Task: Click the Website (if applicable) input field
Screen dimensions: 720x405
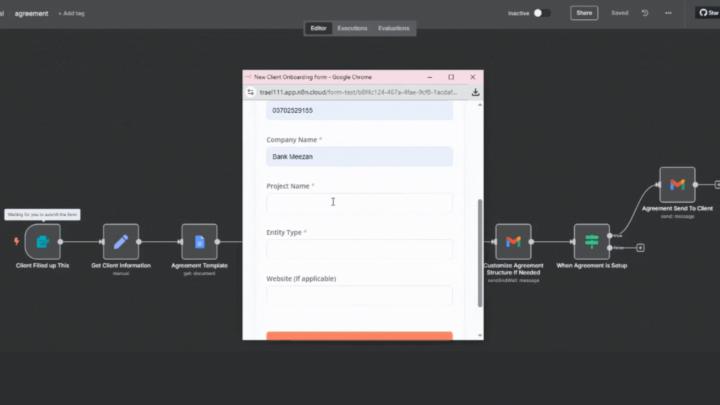Action: pyautogui.click(x=359, y=295)
